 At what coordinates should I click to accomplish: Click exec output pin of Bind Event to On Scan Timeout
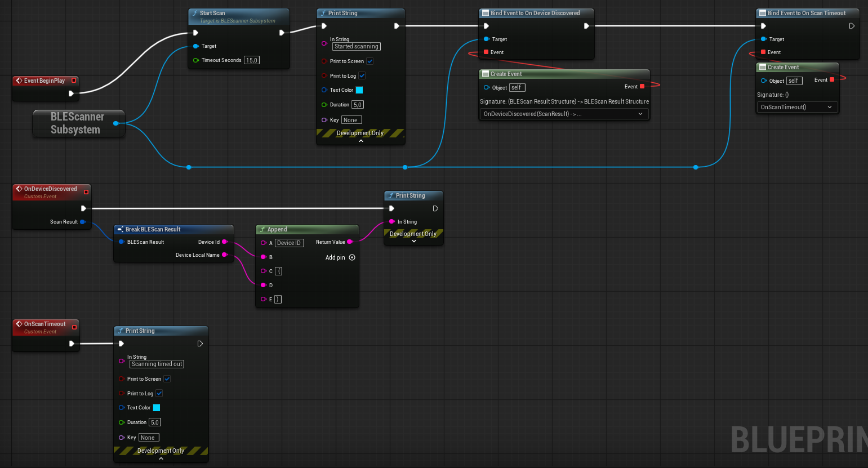(852, 26)
